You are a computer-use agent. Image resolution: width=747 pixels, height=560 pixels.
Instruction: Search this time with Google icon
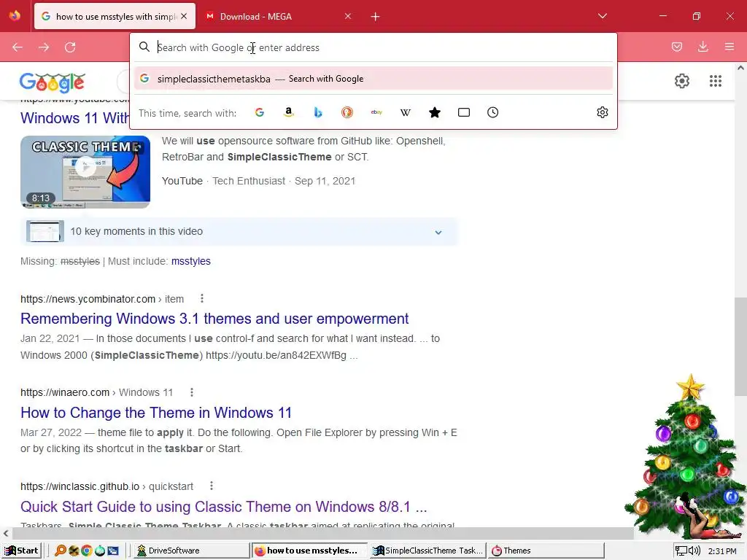pos(260,112)
